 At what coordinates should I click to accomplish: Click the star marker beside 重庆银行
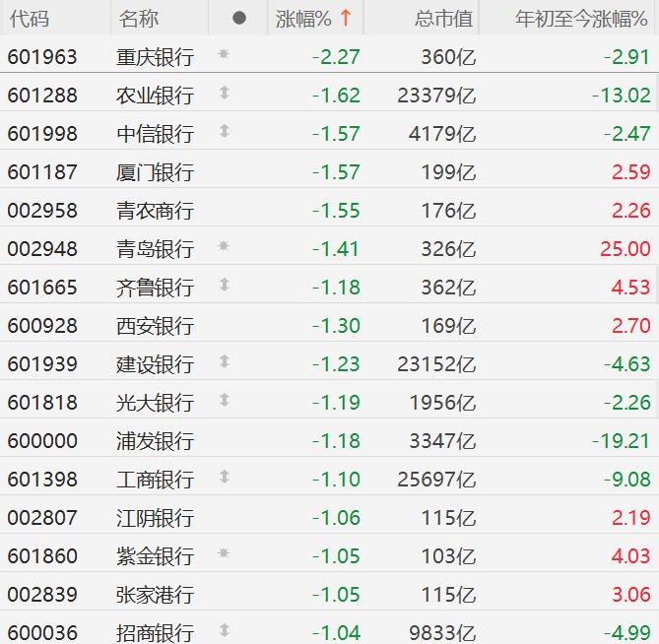(224, 55)
